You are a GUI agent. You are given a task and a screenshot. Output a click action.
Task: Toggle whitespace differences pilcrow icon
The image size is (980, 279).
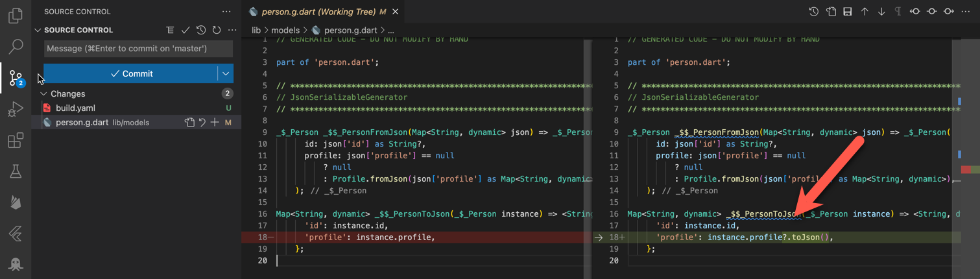click(898, 12)
